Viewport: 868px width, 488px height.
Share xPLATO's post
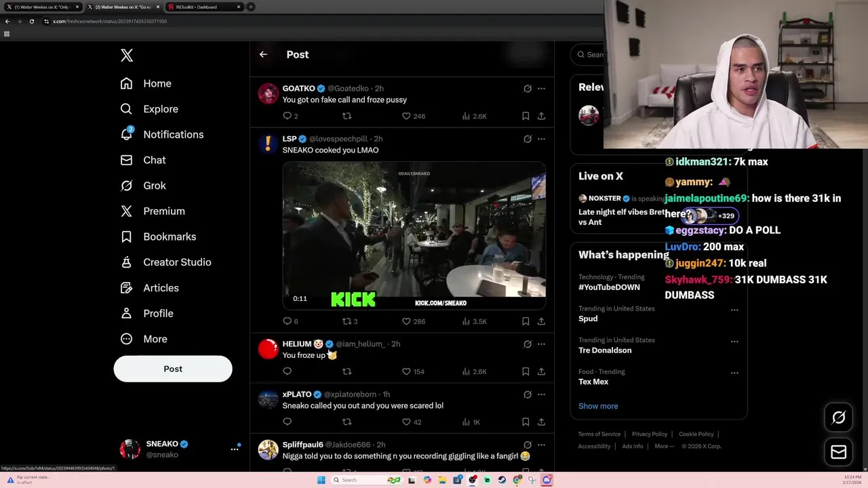point(541,422)
